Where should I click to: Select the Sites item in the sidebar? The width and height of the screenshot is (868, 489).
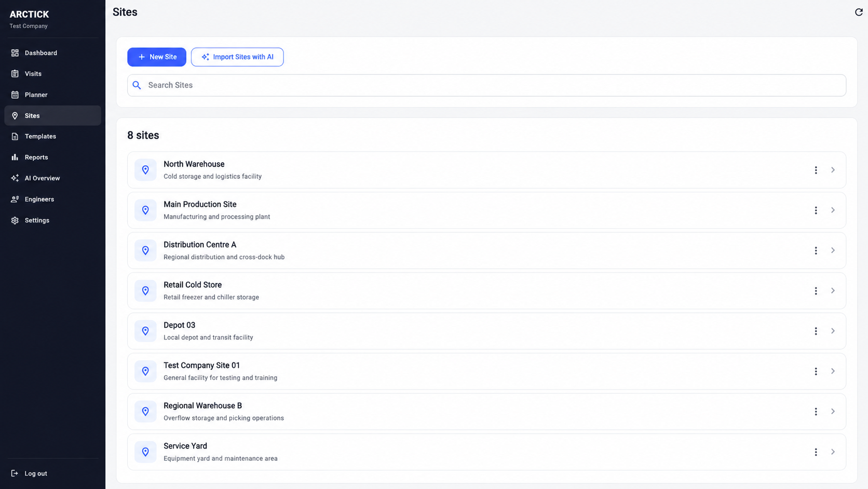click(52, 115)
